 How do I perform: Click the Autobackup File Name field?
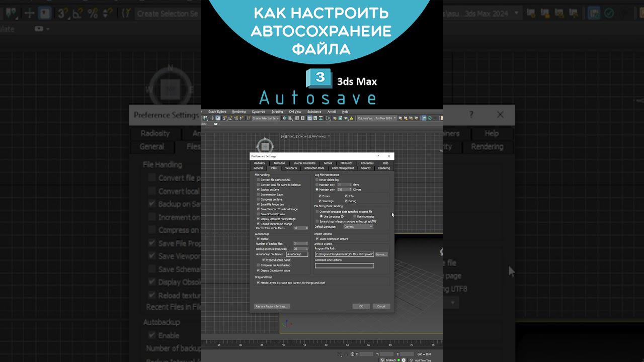297,254
